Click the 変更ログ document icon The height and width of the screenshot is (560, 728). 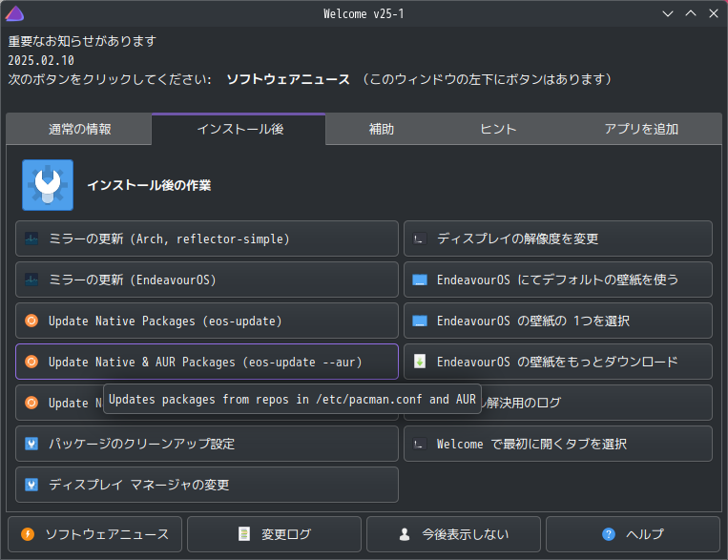(x=244, y=534)
